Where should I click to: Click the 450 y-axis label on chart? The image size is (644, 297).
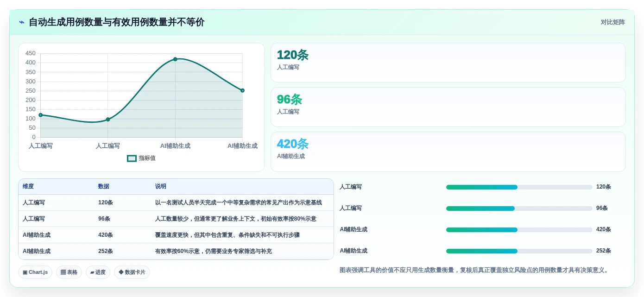click(31, 53)
